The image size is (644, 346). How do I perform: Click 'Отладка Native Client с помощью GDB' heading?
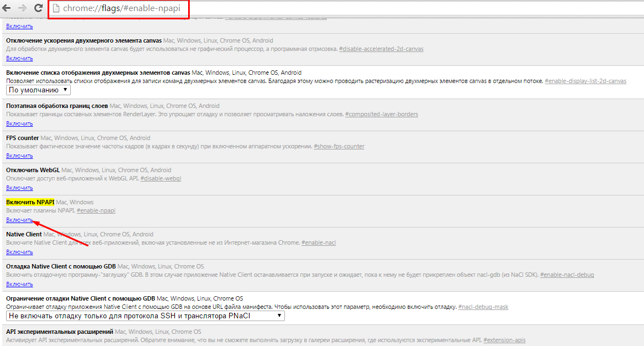coord(61,266)
